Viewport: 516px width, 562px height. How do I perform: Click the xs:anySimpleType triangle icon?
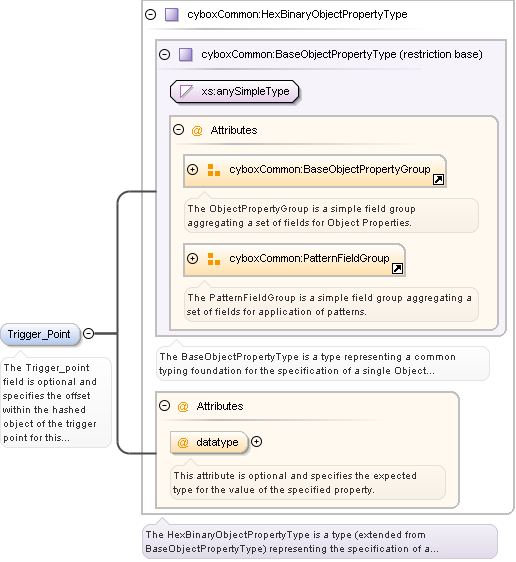pyautogui.click(x=186, y=91)
